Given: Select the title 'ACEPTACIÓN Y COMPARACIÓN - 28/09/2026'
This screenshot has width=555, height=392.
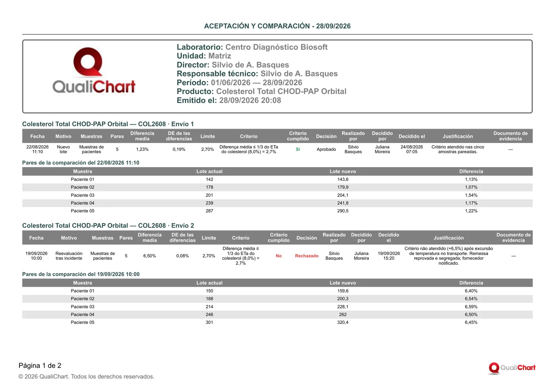Looking at the screenshot, I should [x=277, y=26].
